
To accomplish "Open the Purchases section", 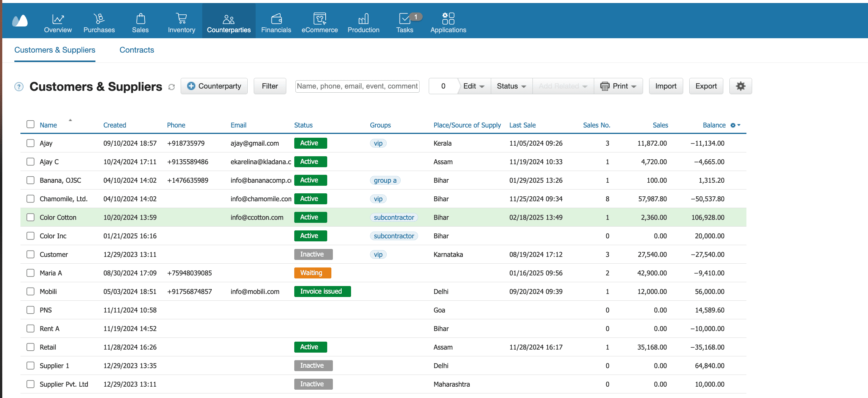I will [x=99, y=23].
